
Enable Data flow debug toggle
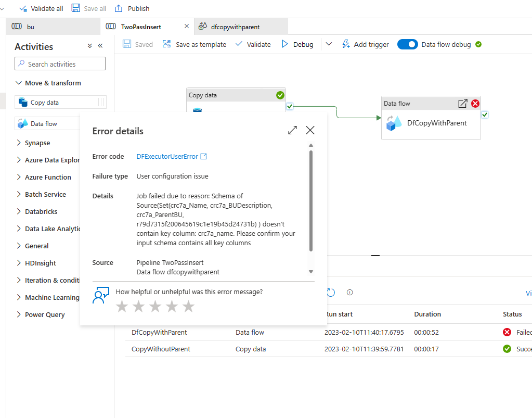(408, 44)
